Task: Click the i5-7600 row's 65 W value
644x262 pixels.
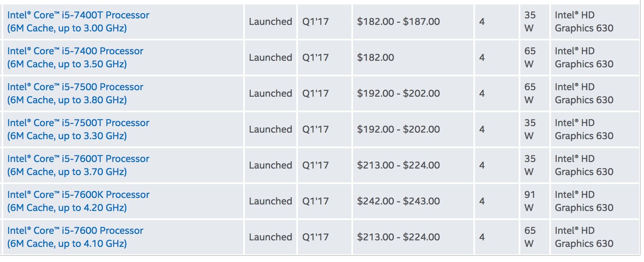Action: (x=529, y=237)
